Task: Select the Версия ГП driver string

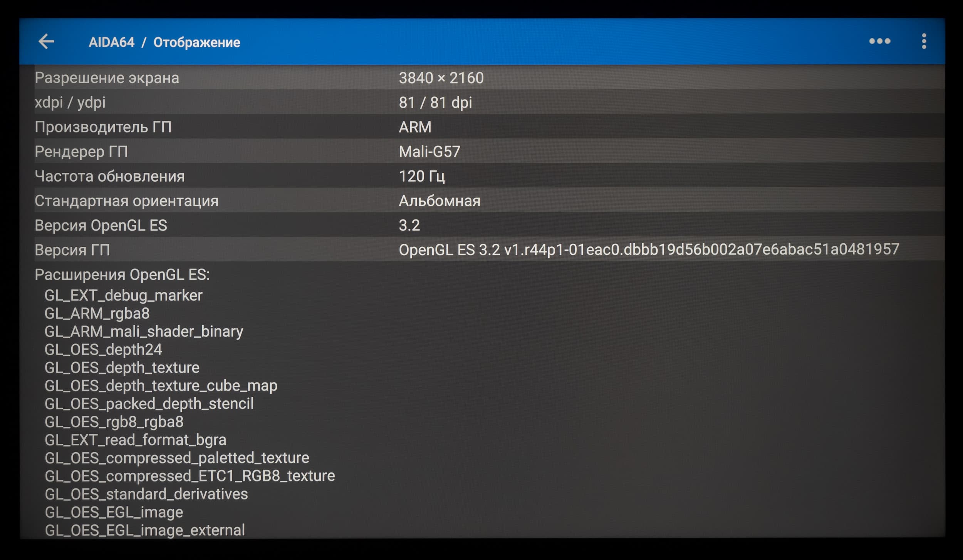Action: click(x=649, y=250)
